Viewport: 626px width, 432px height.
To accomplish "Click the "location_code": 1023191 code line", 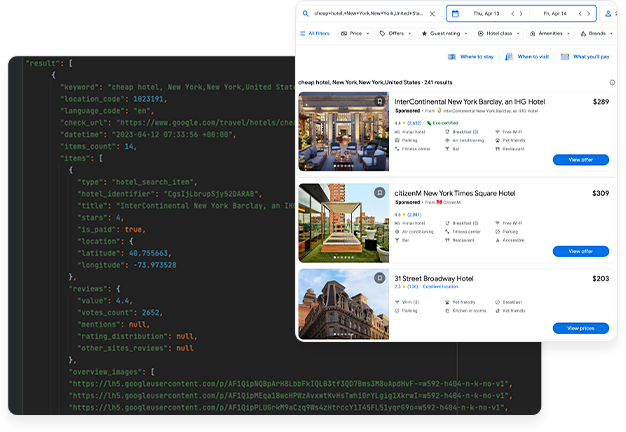I will click(113, 99).
